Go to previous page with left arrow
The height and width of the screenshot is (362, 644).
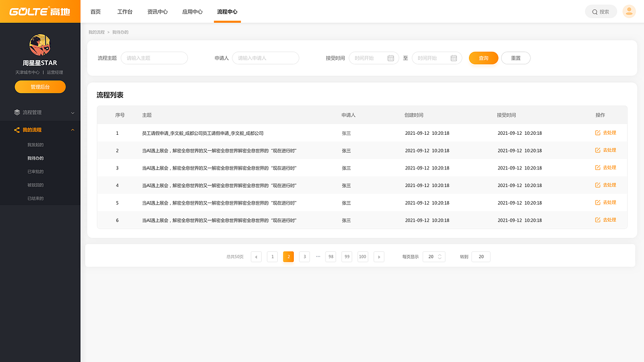[x=256, y=257]
